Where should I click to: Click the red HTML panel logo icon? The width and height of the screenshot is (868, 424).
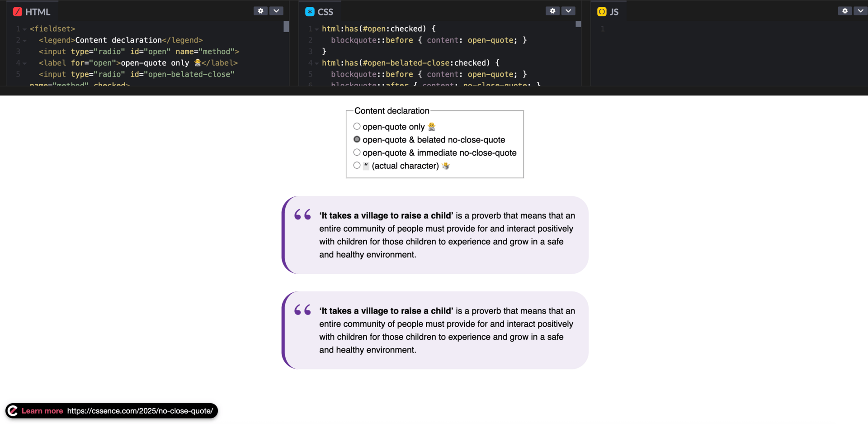coord(18,12)
